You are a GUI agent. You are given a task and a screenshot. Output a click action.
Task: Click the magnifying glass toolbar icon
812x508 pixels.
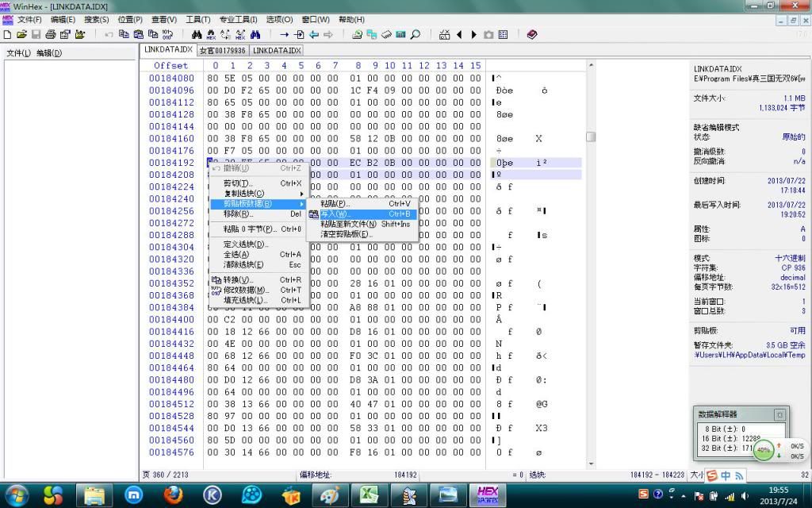pyautogui.click(x=415, y=35)
